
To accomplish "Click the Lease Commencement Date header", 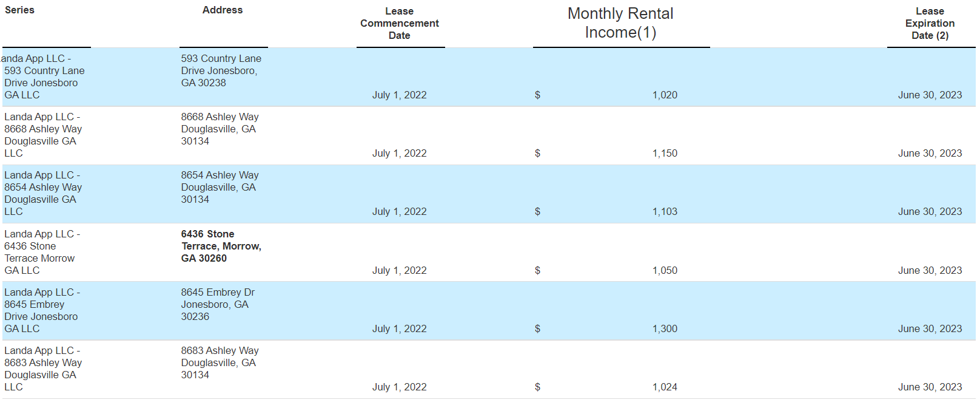I will click(x=400, y=23).
